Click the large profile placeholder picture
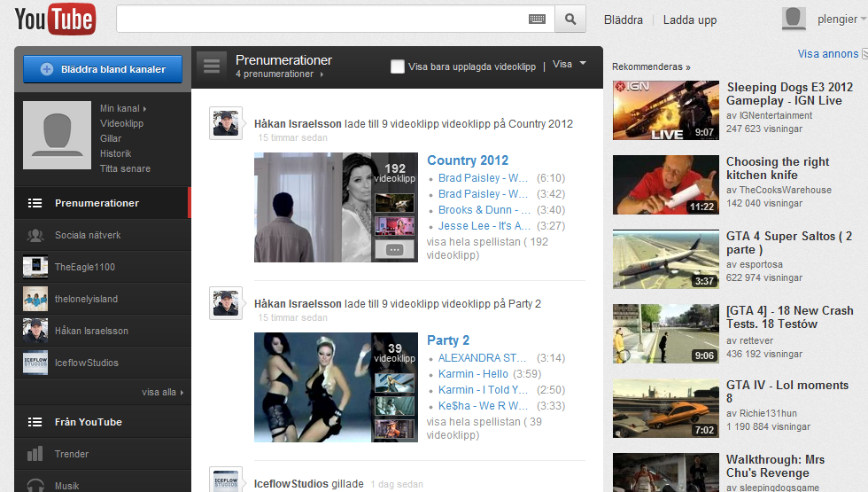The width and height of the screenshot is (868, 492). coord(57,135)
